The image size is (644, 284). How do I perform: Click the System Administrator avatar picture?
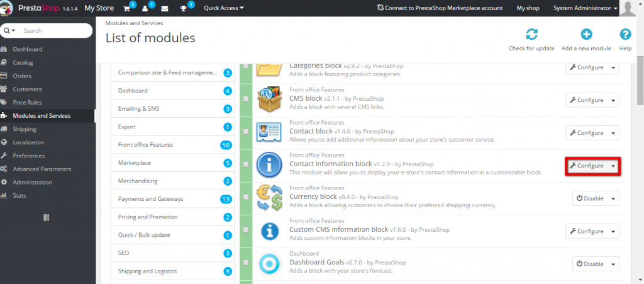pyautogui.click(x=628, y=8)
